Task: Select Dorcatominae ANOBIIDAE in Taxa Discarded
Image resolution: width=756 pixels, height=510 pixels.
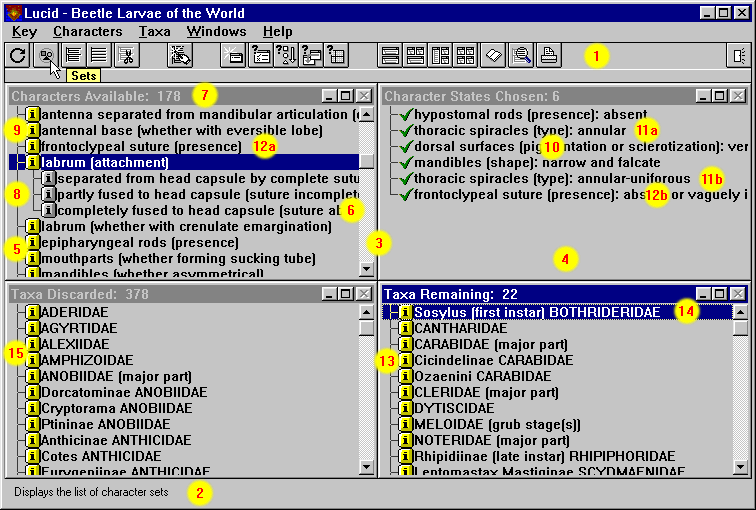Action: [x=124, y=392]
